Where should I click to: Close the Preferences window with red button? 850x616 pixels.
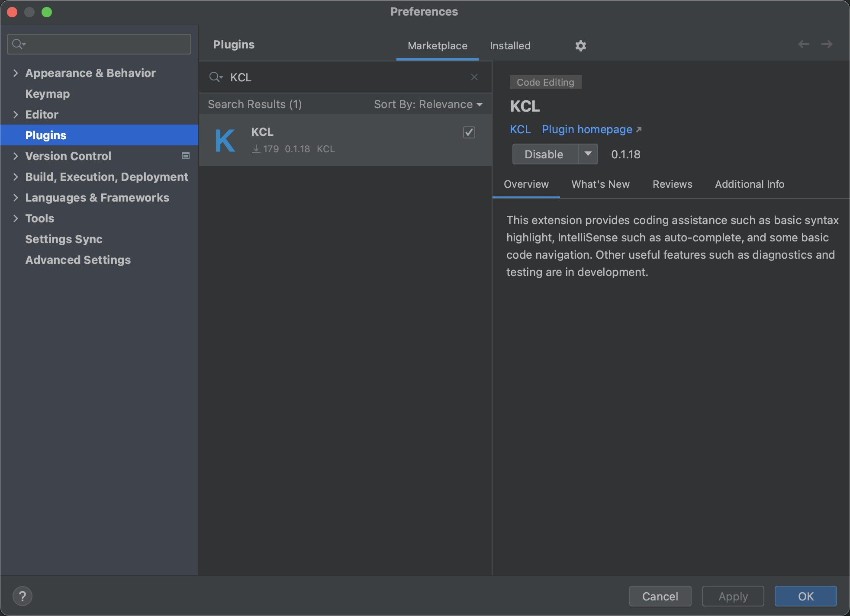click(12, 12)
